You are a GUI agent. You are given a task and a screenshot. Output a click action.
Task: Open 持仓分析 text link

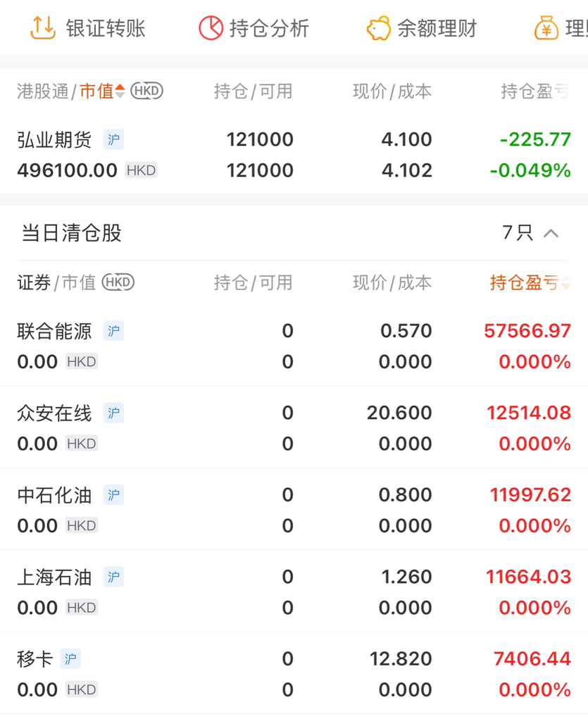(x=270, y=28)
